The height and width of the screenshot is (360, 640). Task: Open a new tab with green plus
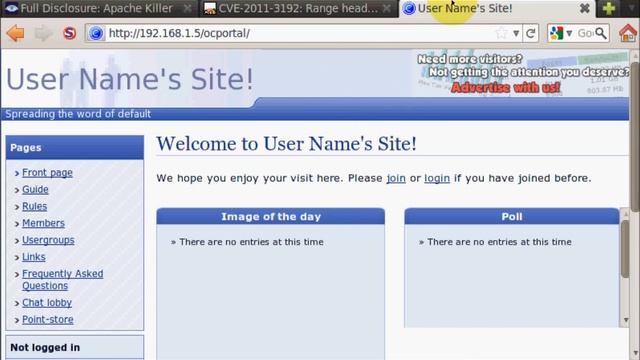point(609,8)
